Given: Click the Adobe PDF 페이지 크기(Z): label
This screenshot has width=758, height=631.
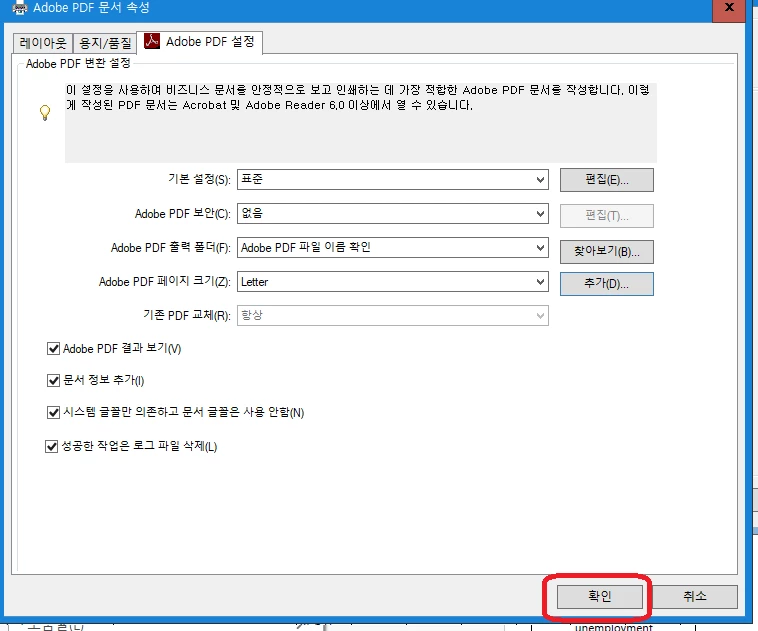Looking at the screenshot, I should click(x=165, y=281).
